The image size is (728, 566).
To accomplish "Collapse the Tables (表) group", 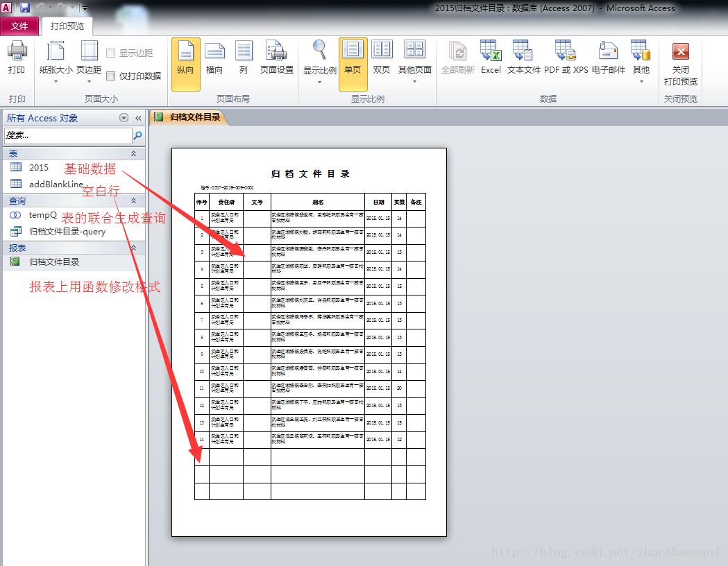I will [133, 154].
